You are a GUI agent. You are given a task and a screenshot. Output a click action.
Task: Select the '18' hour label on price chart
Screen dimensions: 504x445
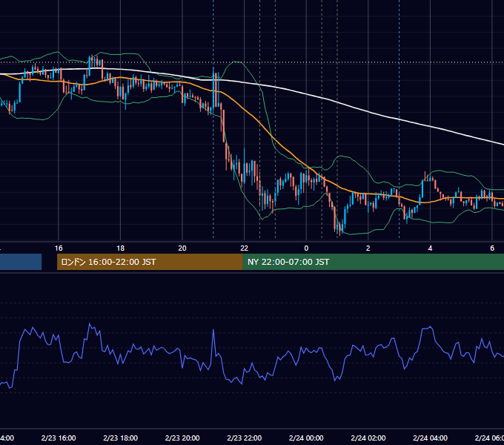[121, 248]
